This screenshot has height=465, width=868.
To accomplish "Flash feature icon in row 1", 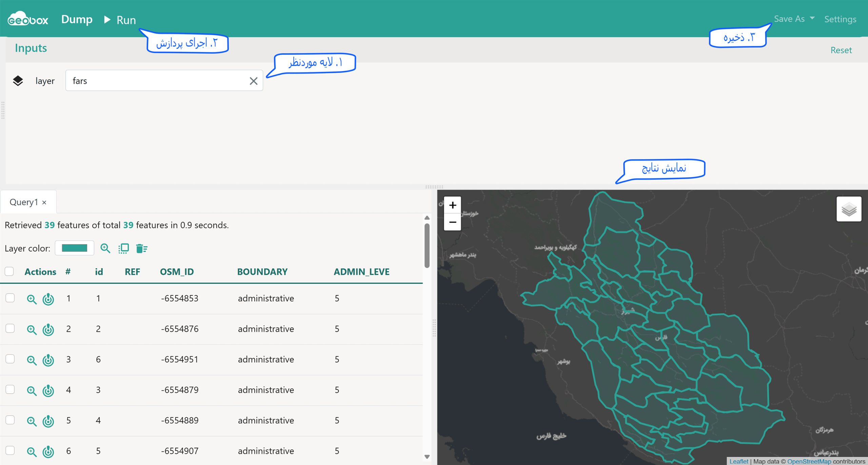I will tap(48, 299).
